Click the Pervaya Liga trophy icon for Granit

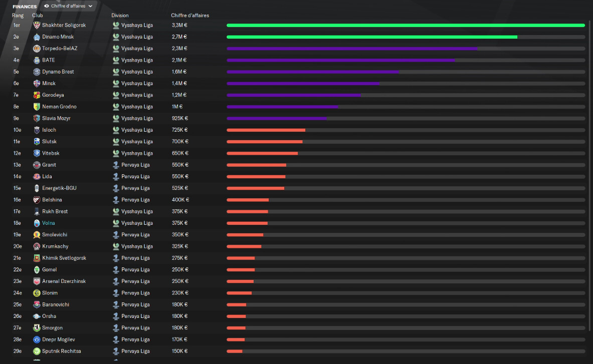click(116, 165)
